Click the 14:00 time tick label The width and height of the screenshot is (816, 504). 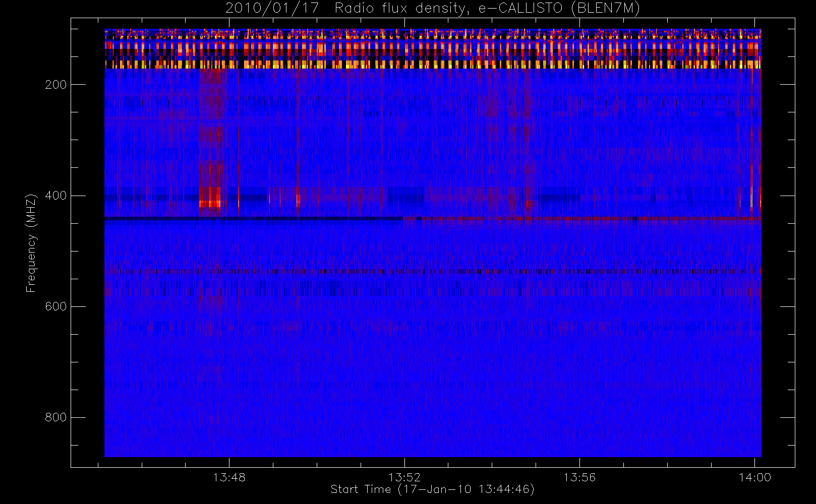(x=754, y=477)
